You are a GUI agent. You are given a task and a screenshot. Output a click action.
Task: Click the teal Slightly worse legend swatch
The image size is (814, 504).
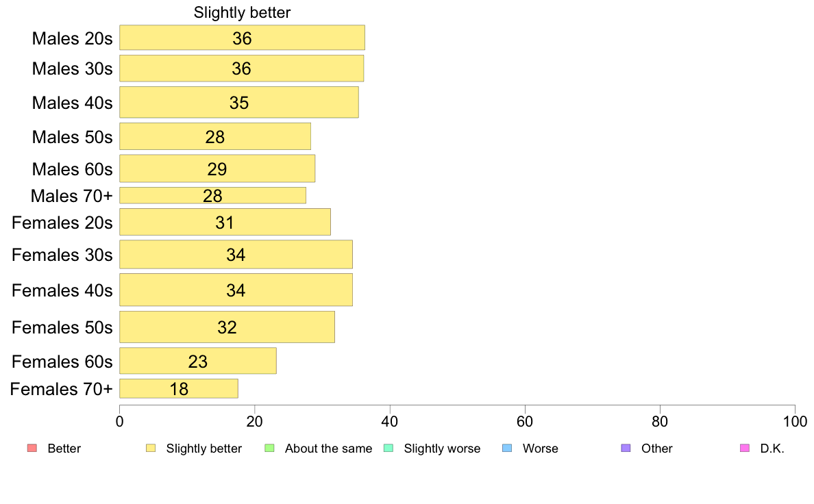coord(388,448)
